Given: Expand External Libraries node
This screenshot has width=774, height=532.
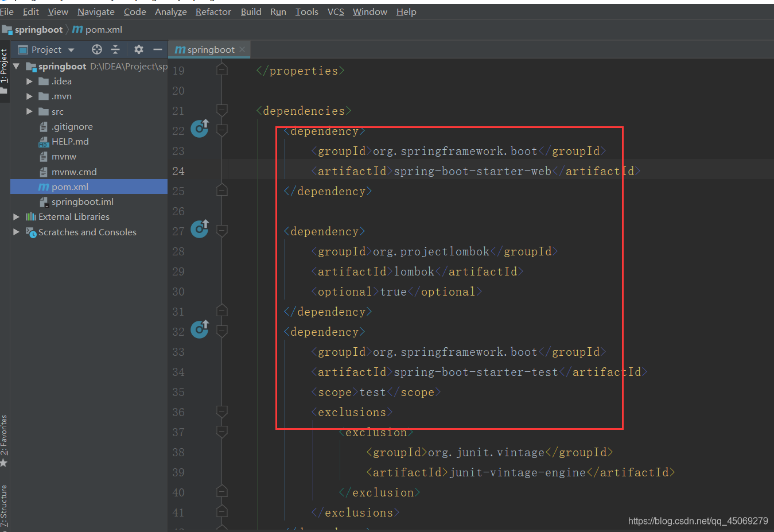Looking at the screenshot, I should [x=16, y=217].
